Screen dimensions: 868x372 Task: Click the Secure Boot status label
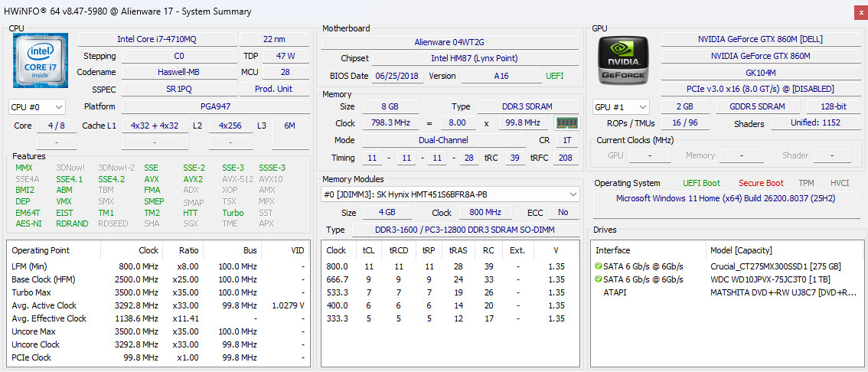761,183
